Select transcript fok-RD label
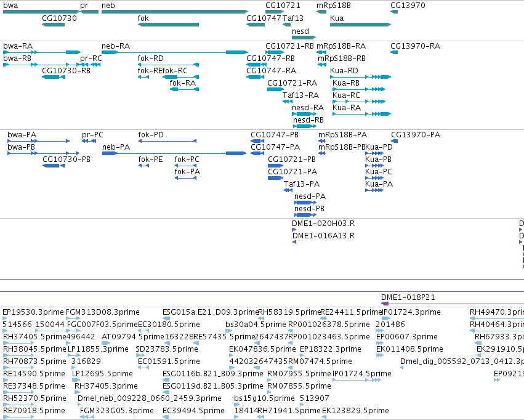The image size is (524, 420). coord(150,59)
